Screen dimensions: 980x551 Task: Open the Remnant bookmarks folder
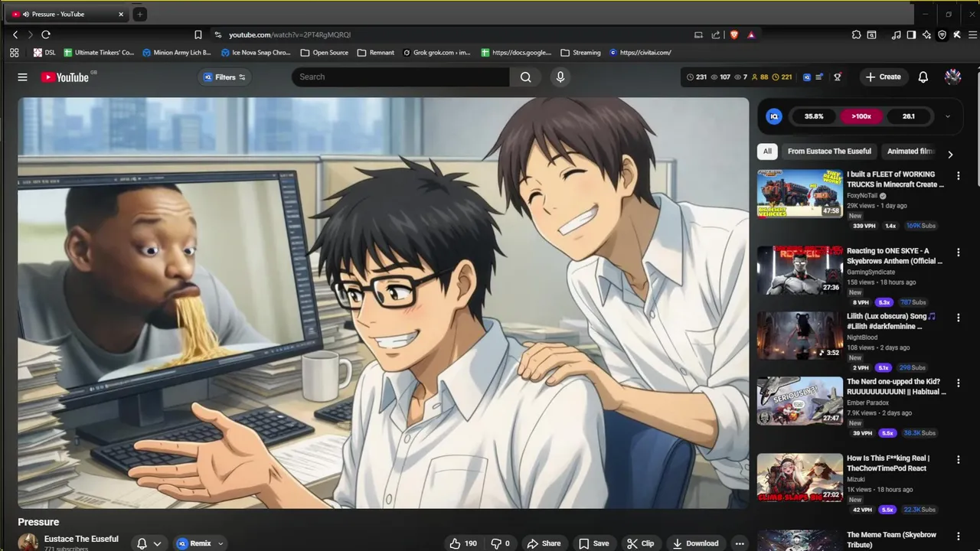click(x=375, y=53)
